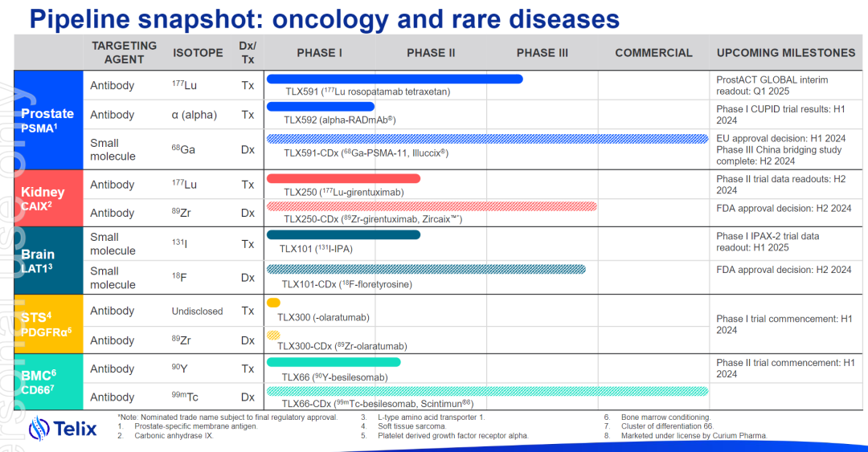
Task: Click the BMC CD66 category block
Action: point(48,380)
